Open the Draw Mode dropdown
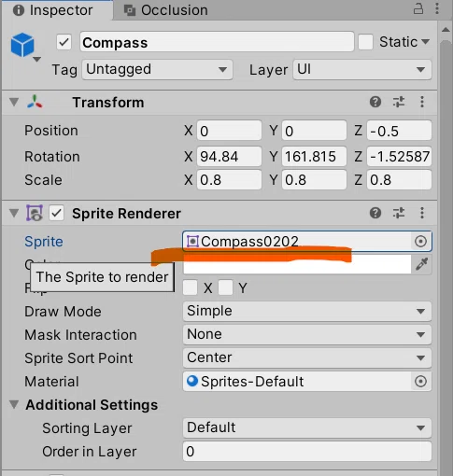Viewport: 453px width, 476px height. tap(307, 311)
